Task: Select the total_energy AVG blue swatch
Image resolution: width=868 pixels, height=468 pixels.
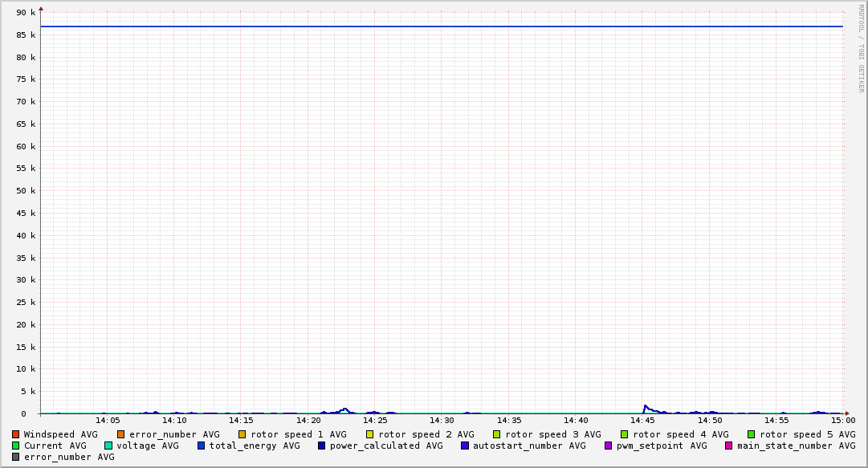Action: (202, 446)
